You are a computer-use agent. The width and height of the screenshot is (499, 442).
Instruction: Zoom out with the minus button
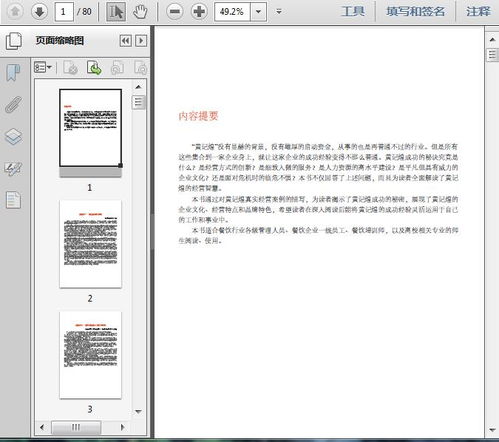click(x=175, y=12)
